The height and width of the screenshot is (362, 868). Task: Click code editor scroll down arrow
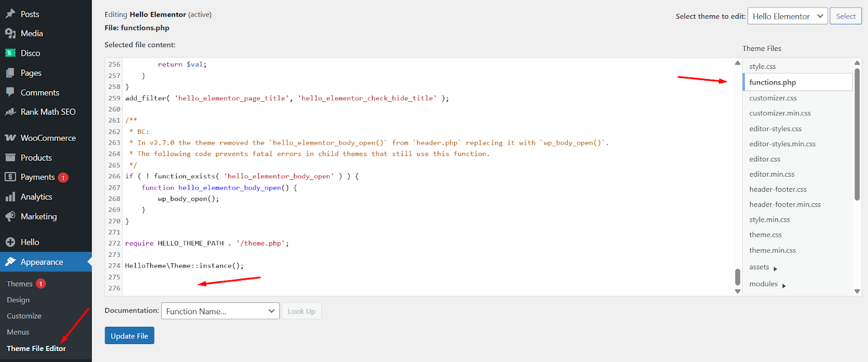(737, 291)
